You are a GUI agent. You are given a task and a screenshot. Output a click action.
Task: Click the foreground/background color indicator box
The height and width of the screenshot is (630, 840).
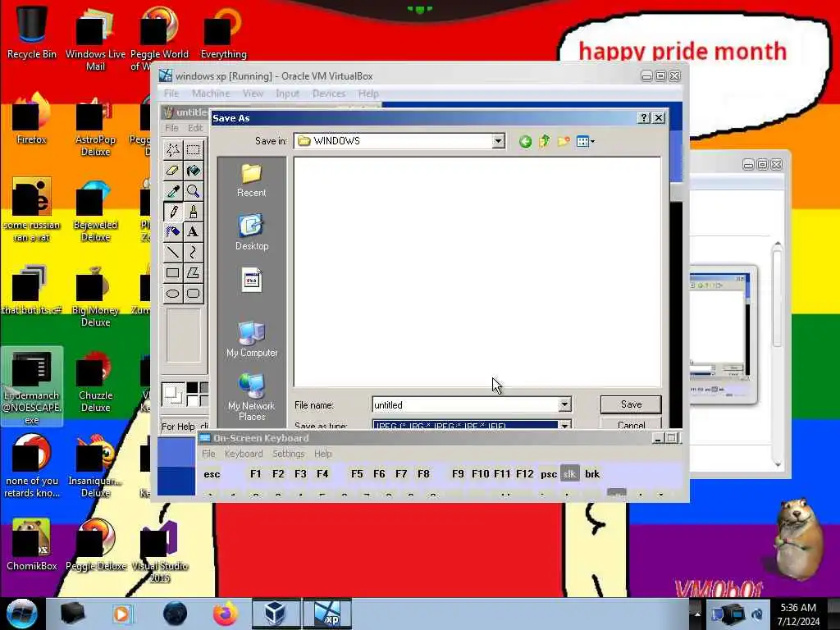point(173,394)
